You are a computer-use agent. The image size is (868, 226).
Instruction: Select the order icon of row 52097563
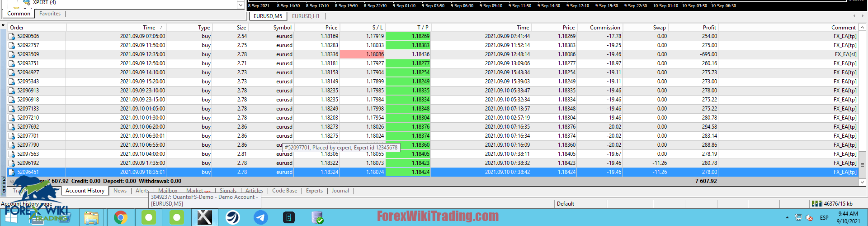point(12,154)
